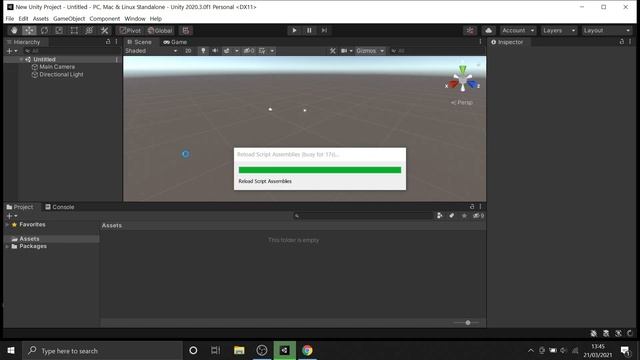Image resolution: width=640 pixels, height=360 pixels.
Task: Open the Layout dropdown
Action: 607,31
